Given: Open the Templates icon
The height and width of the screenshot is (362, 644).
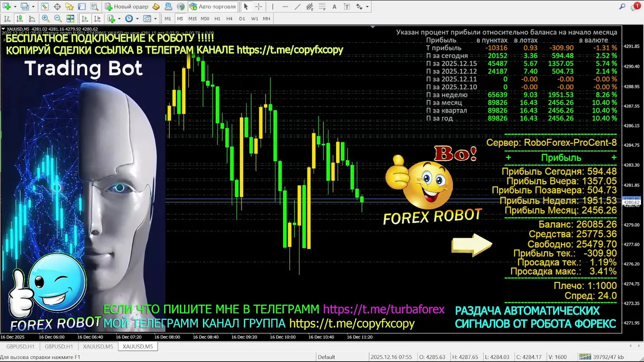Looking at the screenshot, I should coord(147,19).
